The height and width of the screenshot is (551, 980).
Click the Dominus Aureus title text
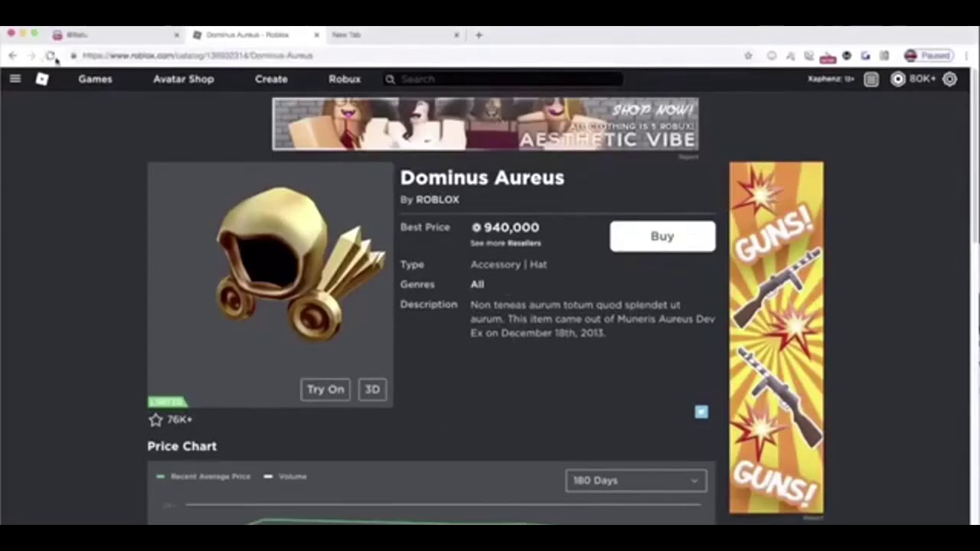[482, 178]
